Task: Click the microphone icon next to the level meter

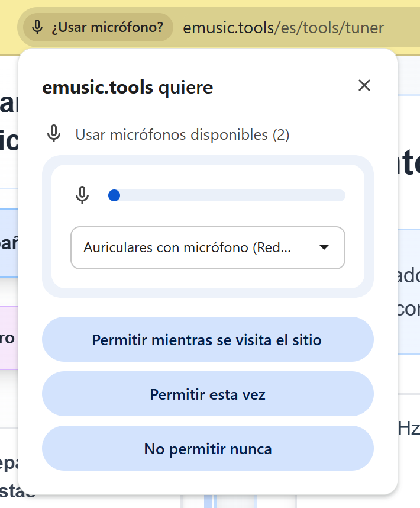Action: 82,195
